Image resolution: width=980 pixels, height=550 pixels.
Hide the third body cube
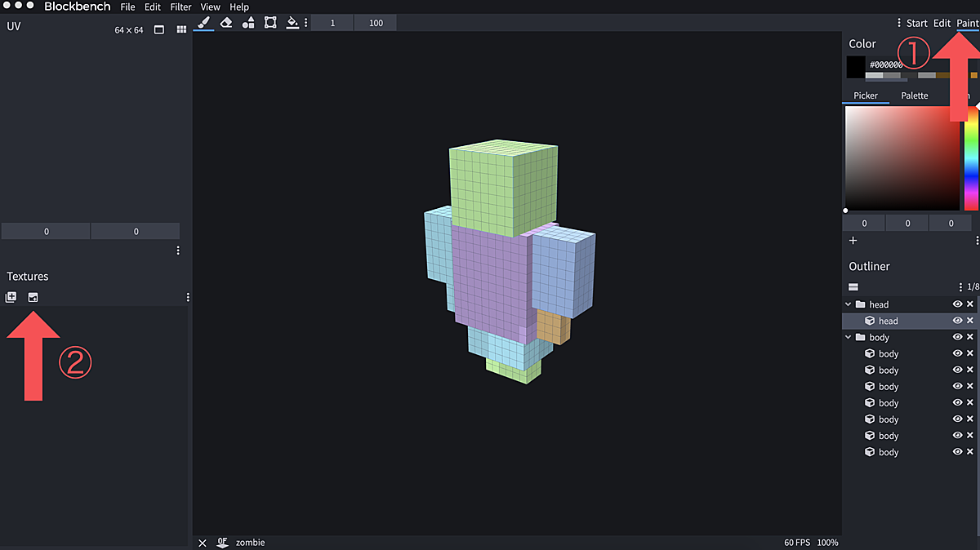(957, 386)
